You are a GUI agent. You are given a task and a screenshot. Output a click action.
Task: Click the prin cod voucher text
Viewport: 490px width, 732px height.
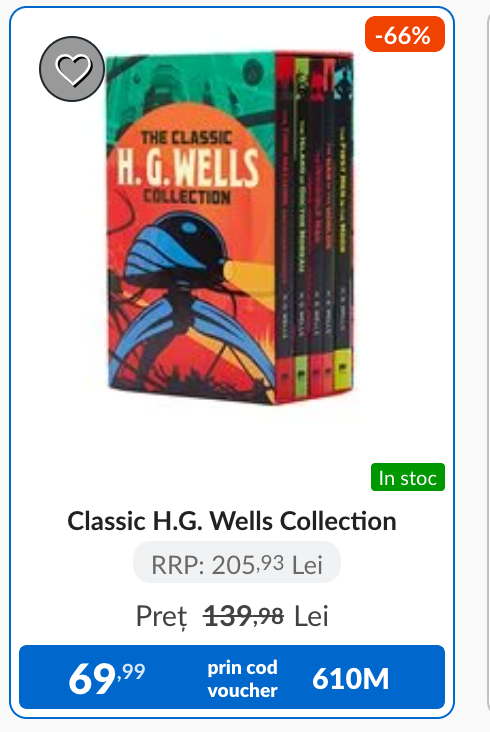pos(242,679)
